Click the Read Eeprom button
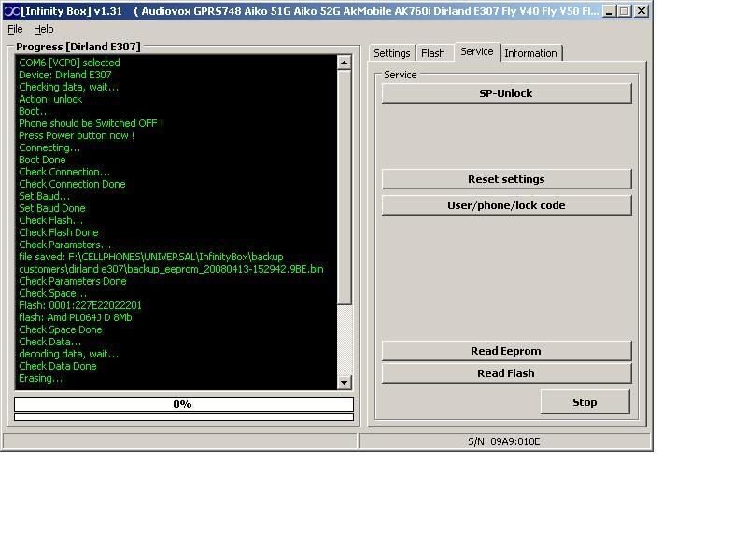The width and height of the screenshot is (747, 560). pos(506,351)
